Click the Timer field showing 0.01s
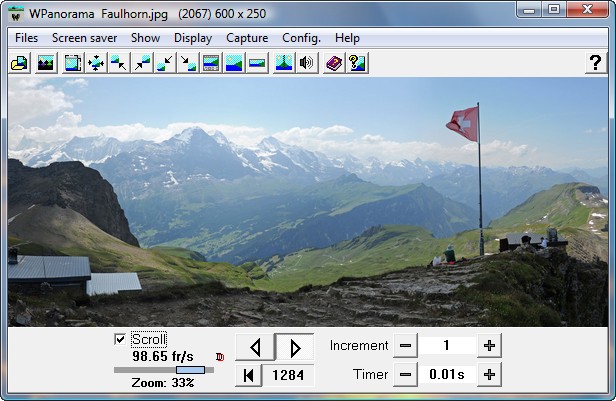Viewport: 616px width, 401px height. coord(447,375)
